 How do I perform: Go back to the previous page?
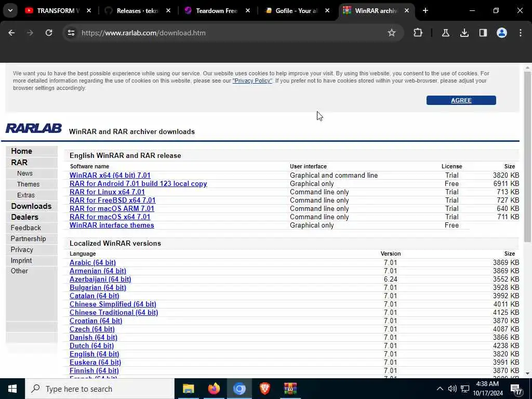11,33
